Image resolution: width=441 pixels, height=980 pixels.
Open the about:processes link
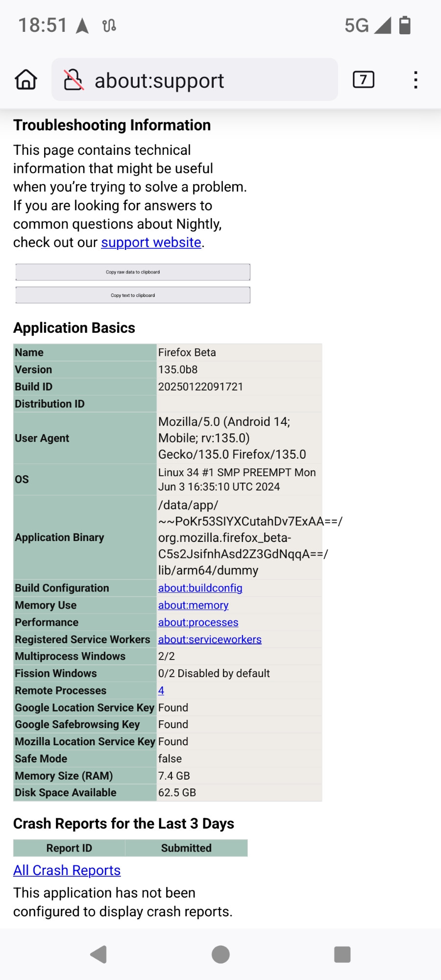coord(198,622)
